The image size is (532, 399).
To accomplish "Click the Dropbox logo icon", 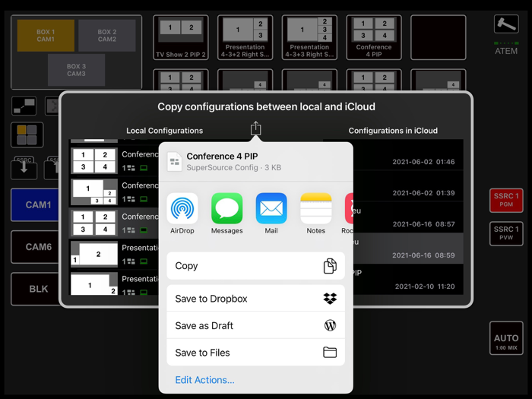I will (x=330, y=298).
